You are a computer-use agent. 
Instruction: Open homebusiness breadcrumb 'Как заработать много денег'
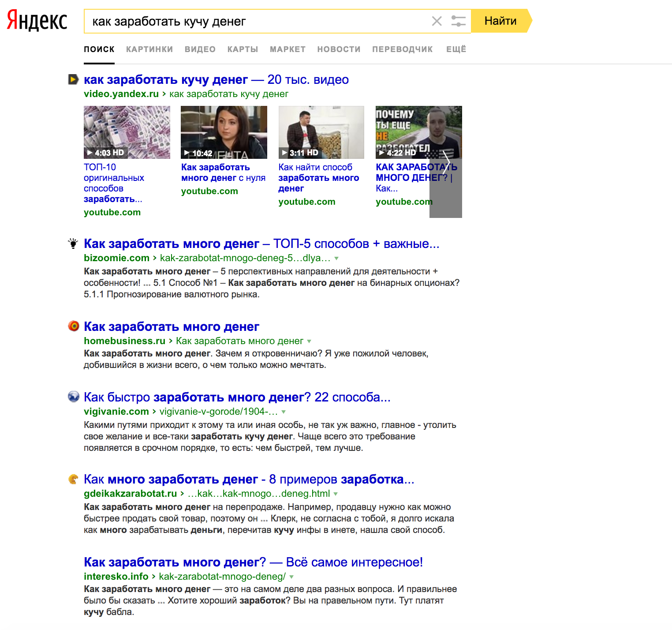click(x=239, y=341)
